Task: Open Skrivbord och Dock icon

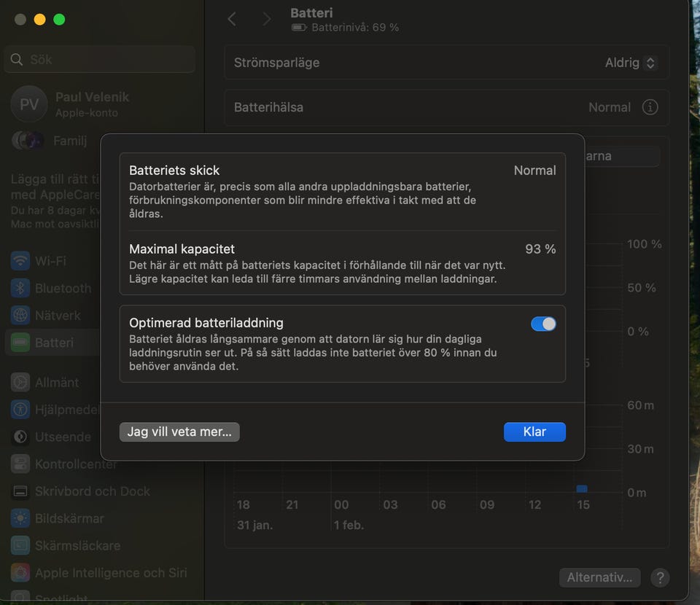Action: [20, 491]
